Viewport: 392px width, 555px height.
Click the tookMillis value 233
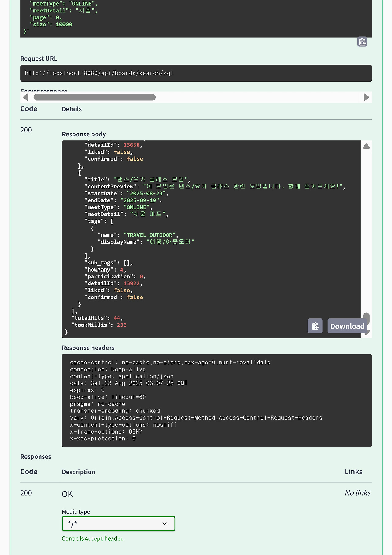122,325
